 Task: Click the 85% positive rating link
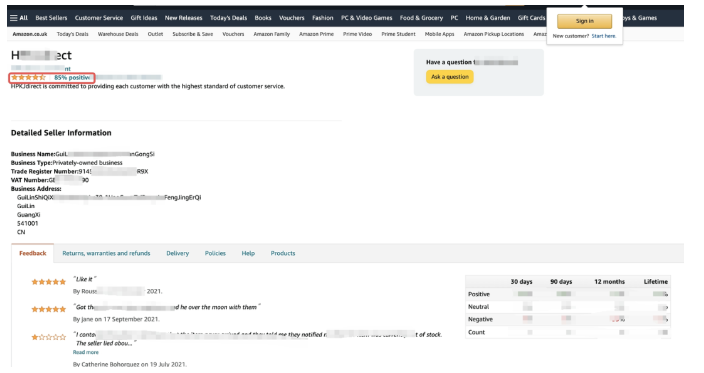pyautogui.click(x=72, y=78)
